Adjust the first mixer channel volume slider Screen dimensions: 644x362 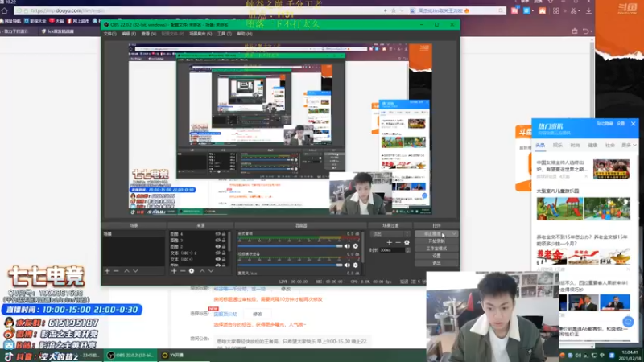pos(290,246)
